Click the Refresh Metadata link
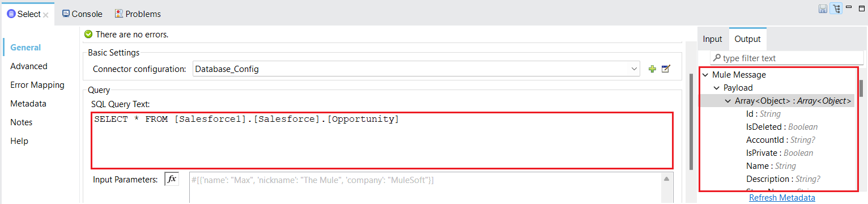The width and height of the screenshot is (868, 204). coord(782,198)
